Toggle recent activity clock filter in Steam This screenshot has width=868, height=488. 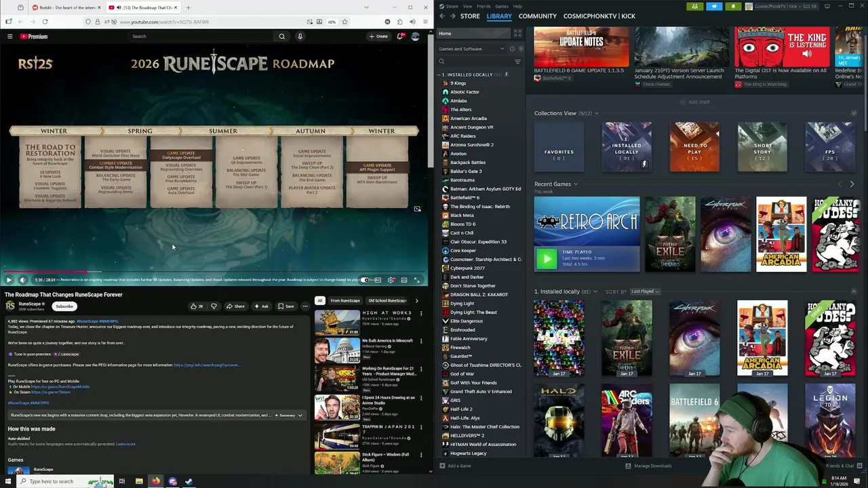[x=512, y=49]
